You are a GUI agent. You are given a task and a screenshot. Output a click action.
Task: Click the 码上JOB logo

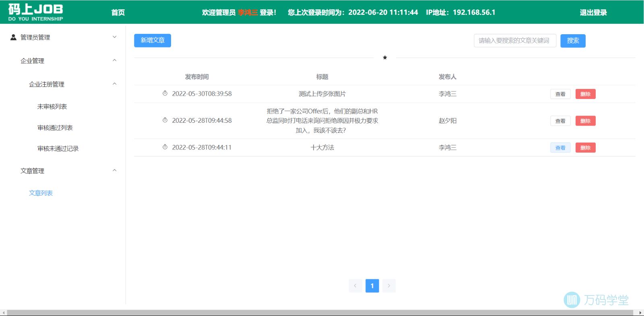(x=35, y=12)
